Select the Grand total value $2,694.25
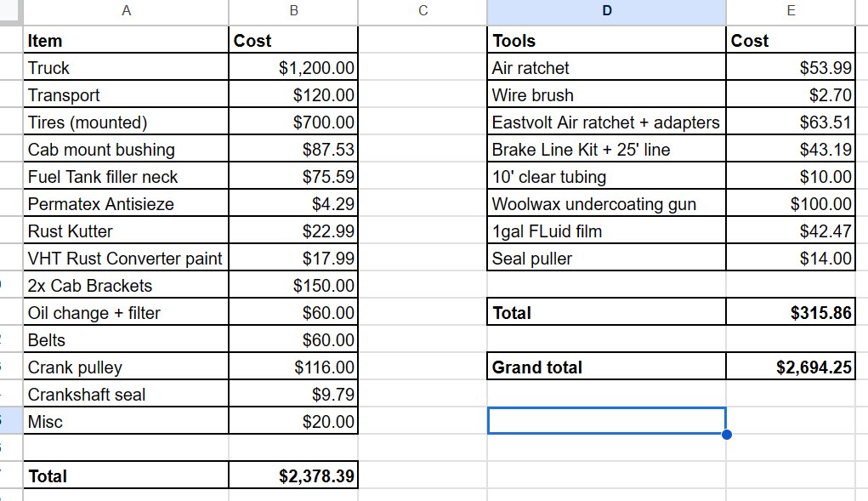This screenshot has height=501, width=868. [791, 367]
